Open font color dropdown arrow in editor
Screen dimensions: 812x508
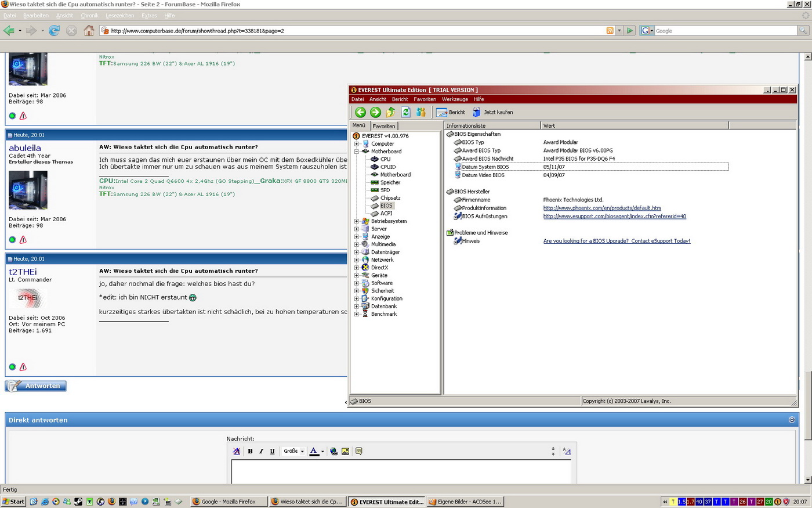[x=322, y=451]
